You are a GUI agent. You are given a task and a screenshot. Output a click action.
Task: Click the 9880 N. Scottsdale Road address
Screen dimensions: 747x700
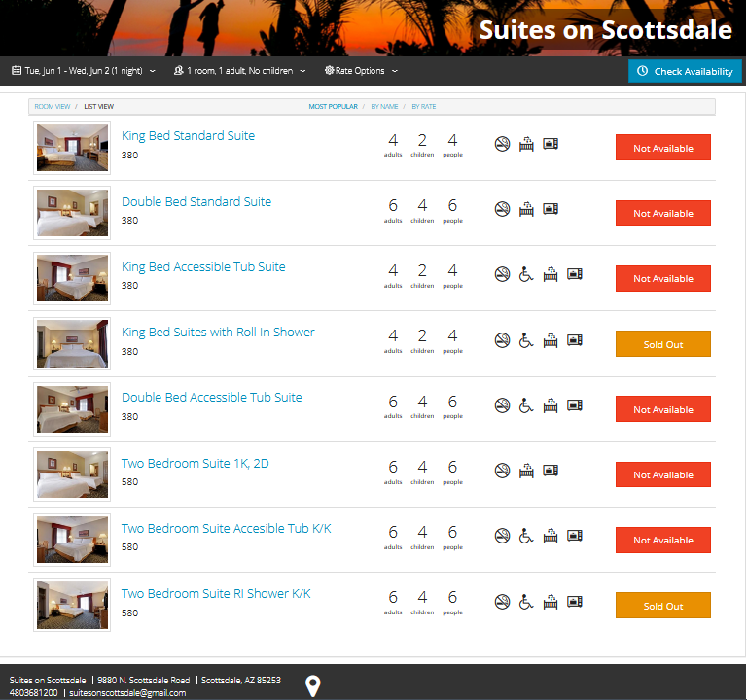(x=144, y=680)
